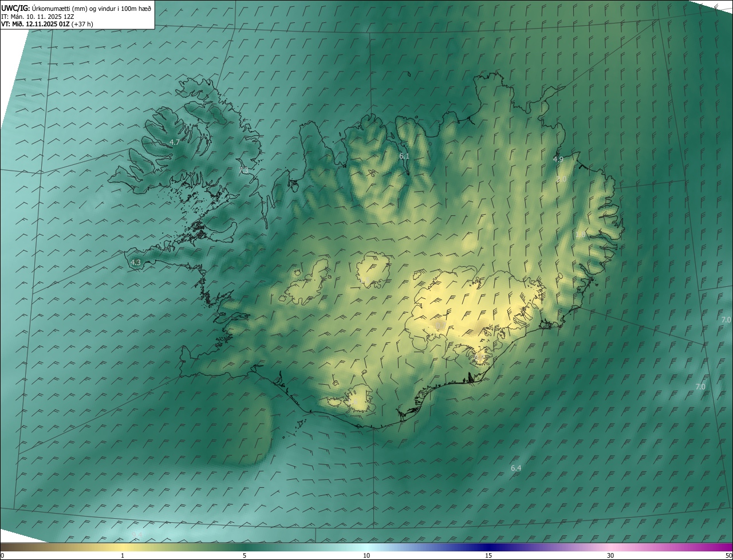The image size is (733, 560).
Task: Click the 4.7 value over the Westfjords
Action: pyautogui.click(x=175, y=142)
